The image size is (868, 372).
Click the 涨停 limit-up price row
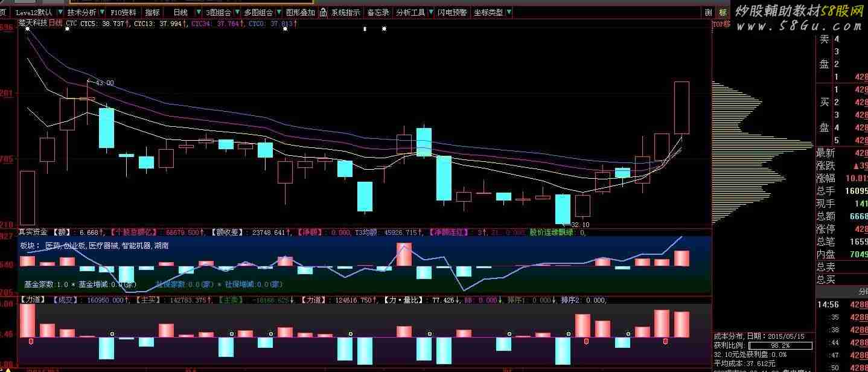pos(842,229)
